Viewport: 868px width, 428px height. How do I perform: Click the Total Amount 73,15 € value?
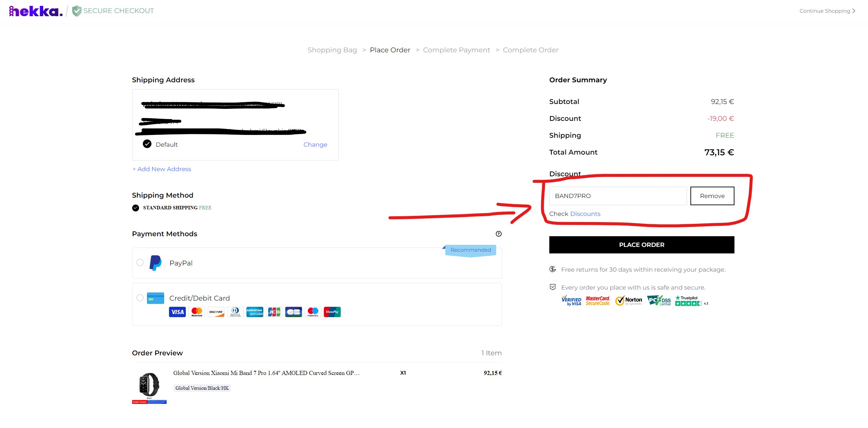(x=719, y=152)
